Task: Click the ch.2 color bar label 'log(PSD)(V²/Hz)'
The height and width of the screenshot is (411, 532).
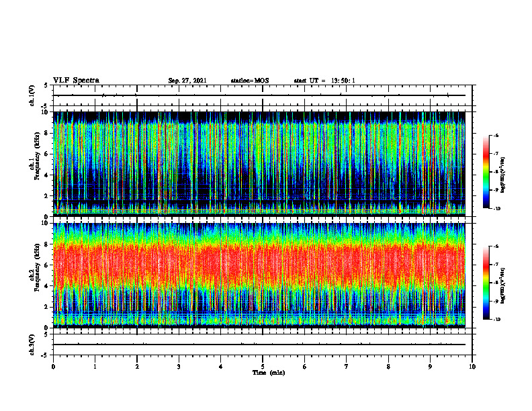Action: (x=502, y=285)
